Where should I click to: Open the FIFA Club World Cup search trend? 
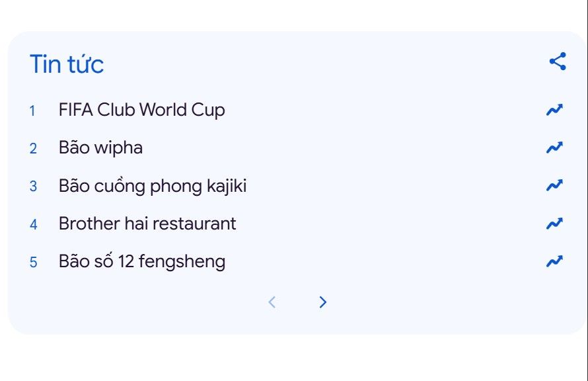click(x=141, y=110)
